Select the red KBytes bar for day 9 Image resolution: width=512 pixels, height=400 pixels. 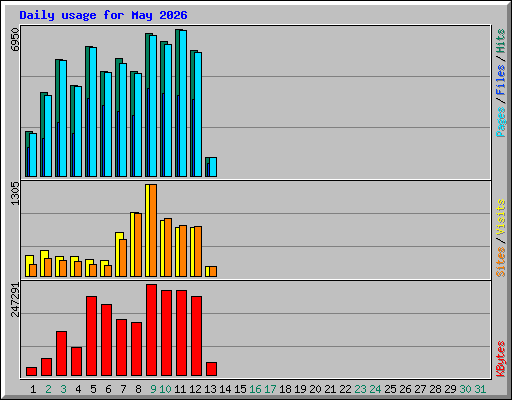151,330
